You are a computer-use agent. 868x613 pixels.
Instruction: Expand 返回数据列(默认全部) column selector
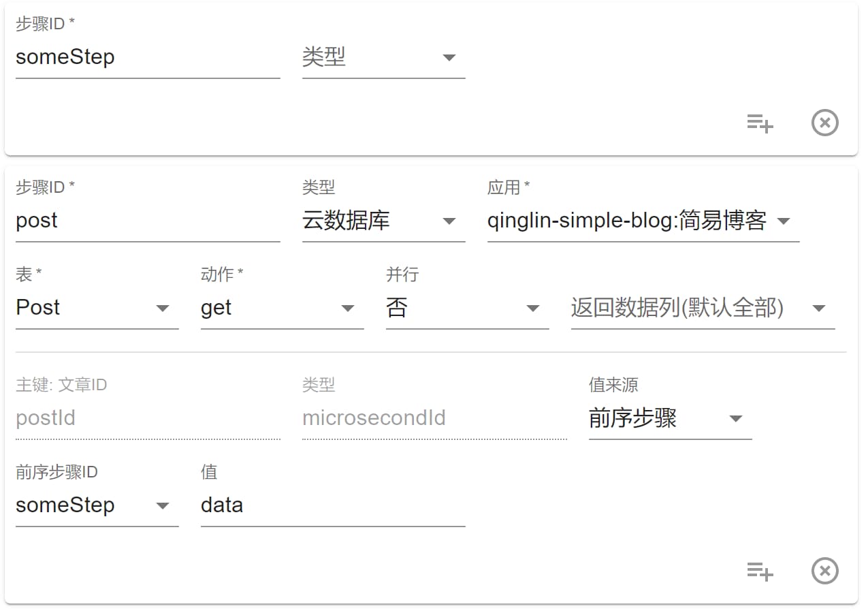pos(703,309)
